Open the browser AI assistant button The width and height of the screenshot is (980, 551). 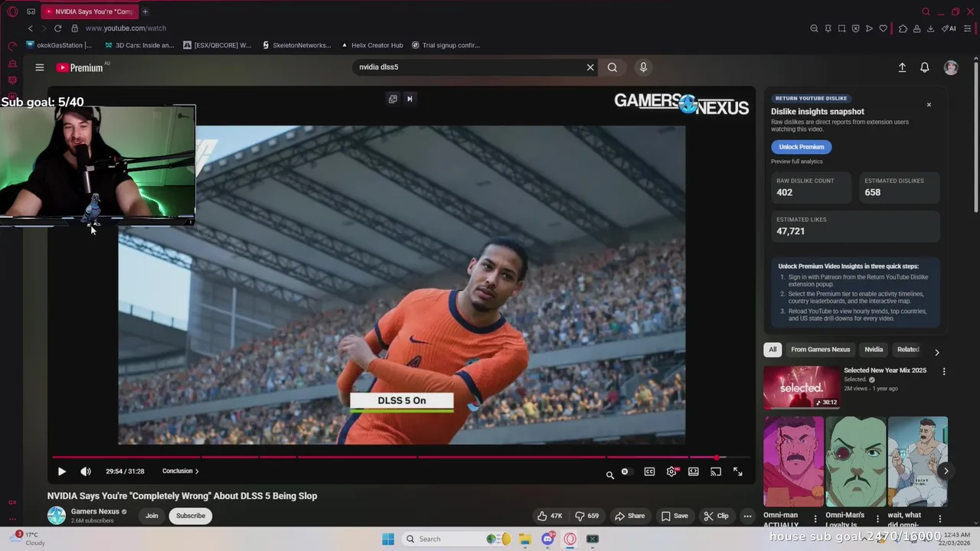click(x=950, y=28)
